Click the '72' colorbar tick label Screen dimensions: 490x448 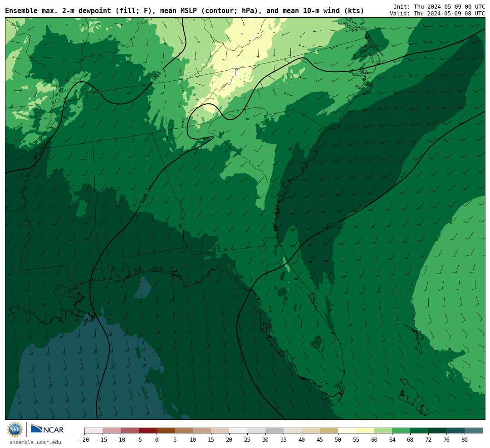(428, 439)
